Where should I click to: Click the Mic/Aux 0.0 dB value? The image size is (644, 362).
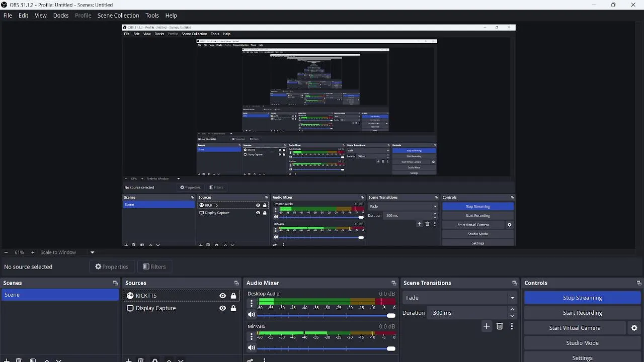click(387, 326)
